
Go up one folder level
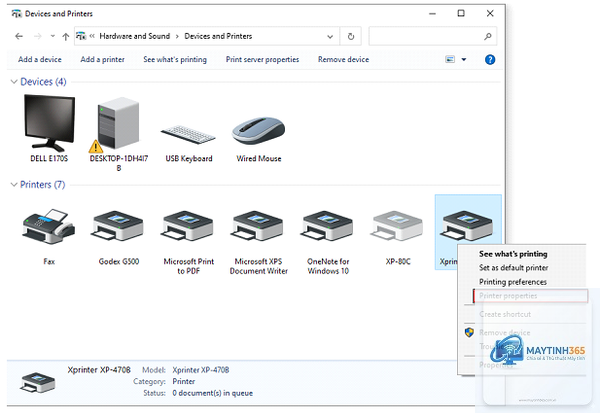coord(65,37)
